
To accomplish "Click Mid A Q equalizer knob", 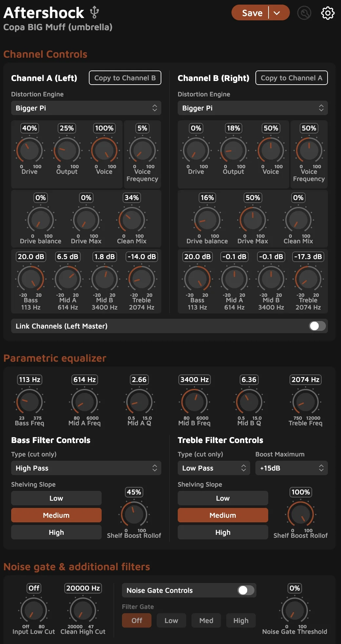I will click(139, 401).
